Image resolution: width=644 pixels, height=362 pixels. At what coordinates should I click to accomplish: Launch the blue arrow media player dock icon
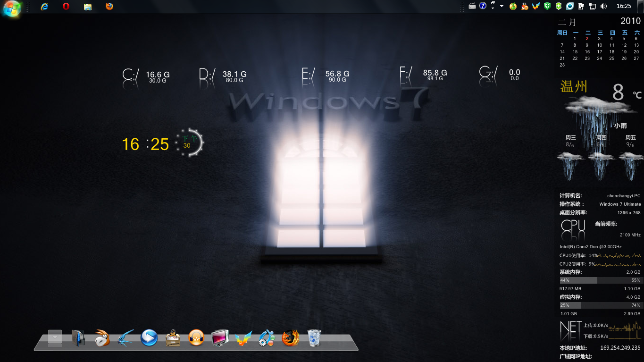tap(149, 338)
